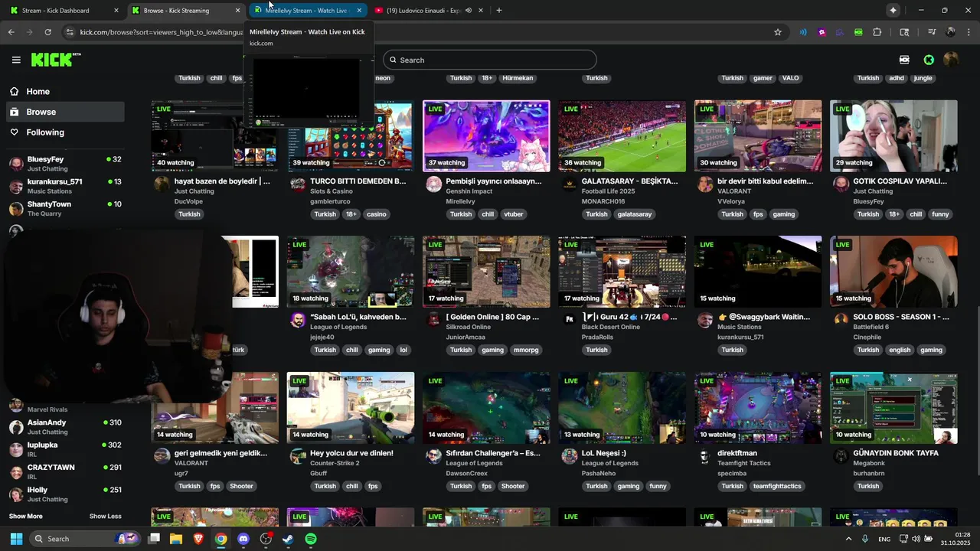
Task: Mute the Ludovico Einaudi tab speaker icon
Action: point(468,11)
